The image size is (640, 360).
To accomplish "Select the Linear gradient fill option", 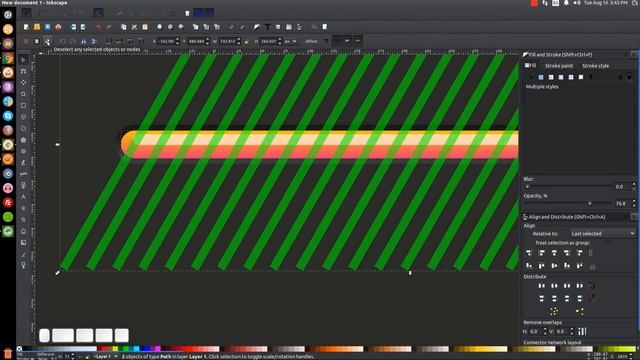I will click(551, 77).
